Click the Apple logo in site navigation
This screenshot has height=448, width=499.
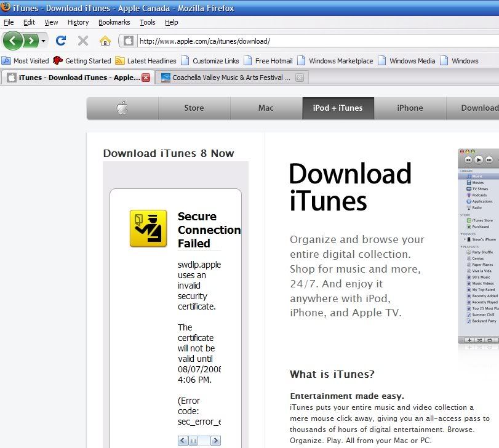[x=122, y=108]
